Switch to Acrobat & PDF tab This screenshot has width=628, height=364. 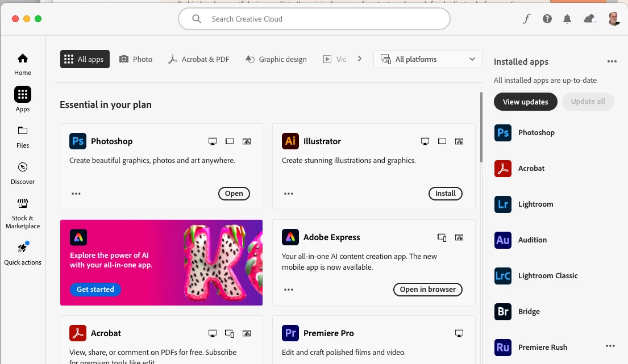tap(199, 59)
